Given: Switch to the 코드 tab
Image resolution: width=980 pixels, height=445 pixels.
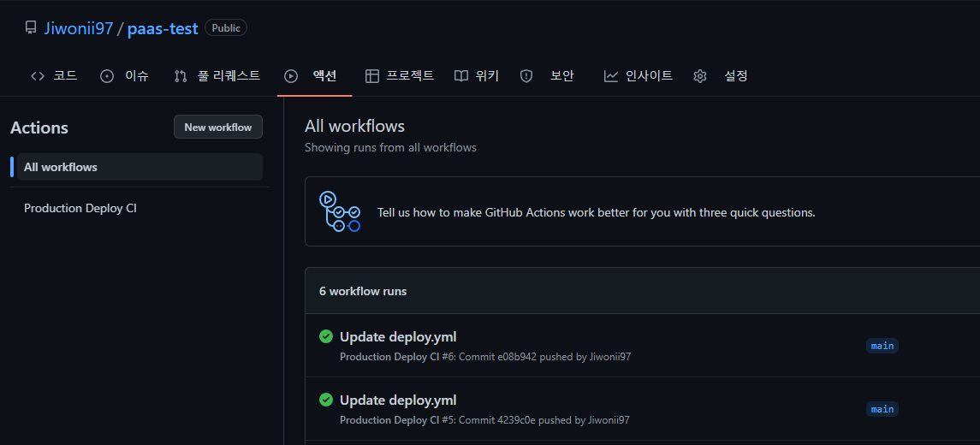Looking at the screenshot, I should click(65, 76).
